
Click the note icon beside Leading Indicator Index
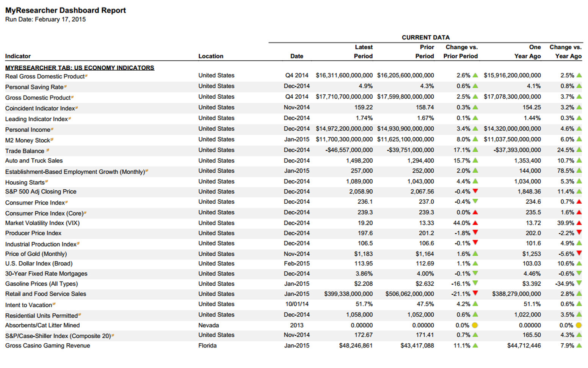70,118
